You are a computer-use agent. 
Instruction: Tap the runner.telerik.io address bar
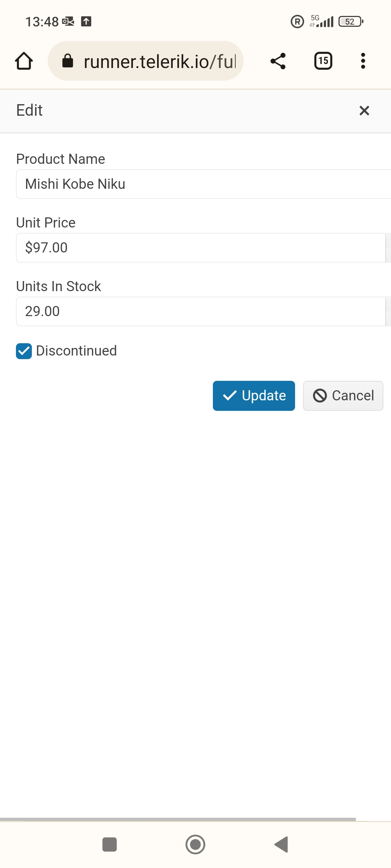tap(159, 61)
